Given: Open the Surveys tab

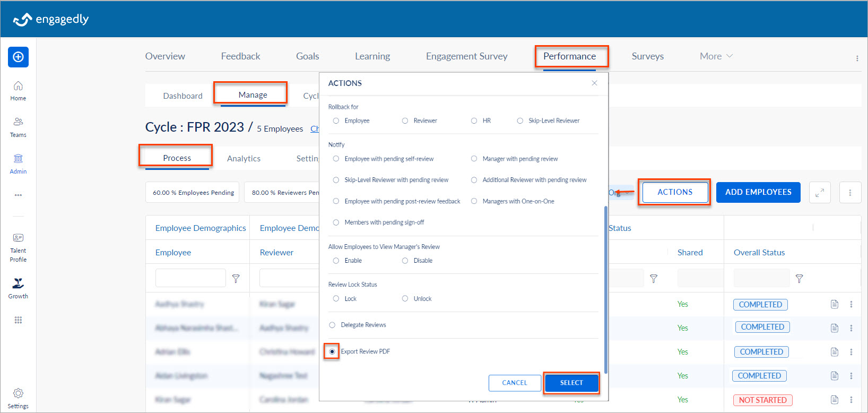Looking at the screenshot, I should [x=647, y=56].
